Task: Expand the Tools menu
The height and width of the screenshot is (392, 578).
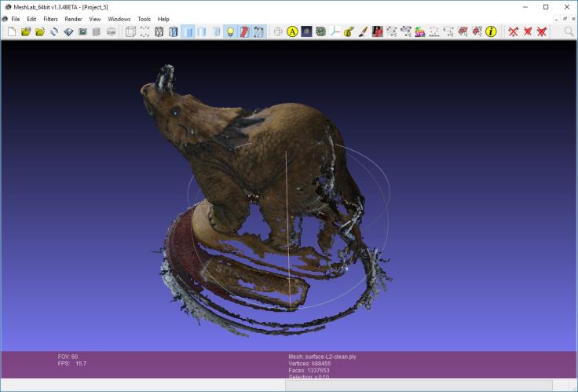Action: click(x=144, y=19)
